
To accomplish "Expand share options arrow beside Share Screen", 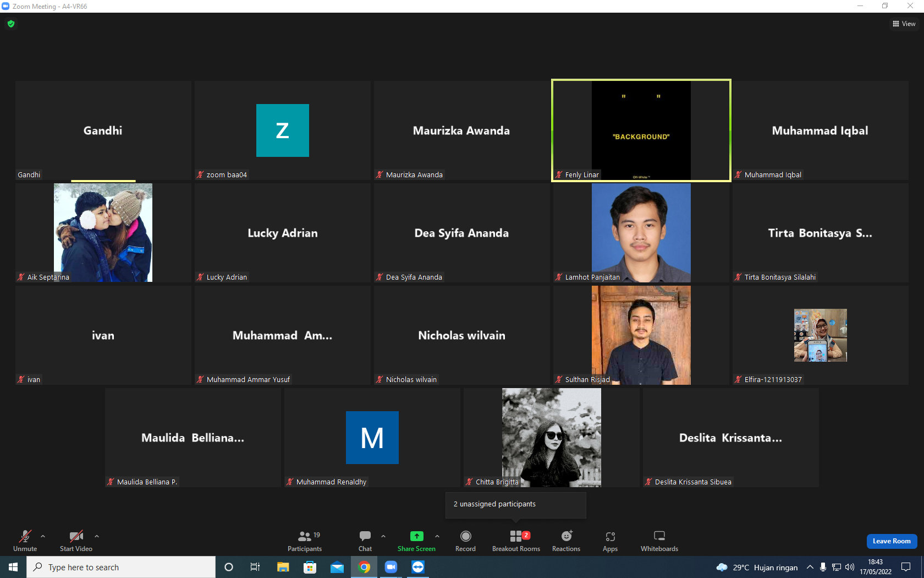I will [x=437, y=536].
